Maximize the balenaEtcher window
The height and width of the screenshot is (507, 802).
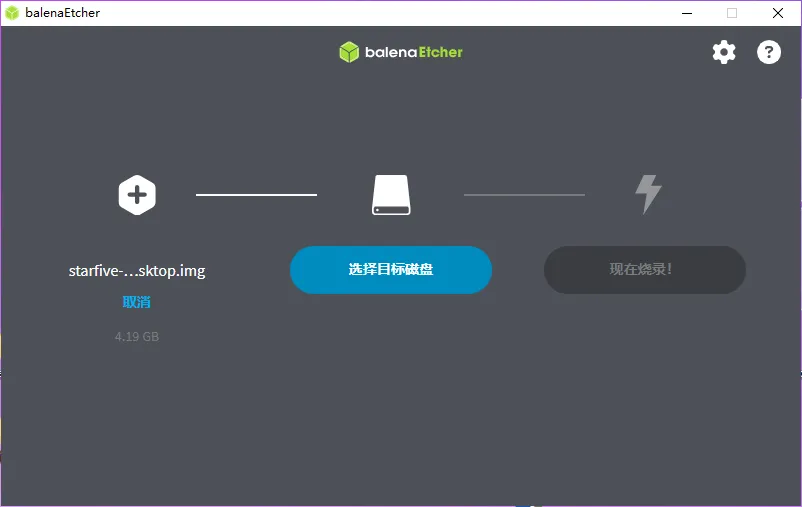tap(732, 13)
